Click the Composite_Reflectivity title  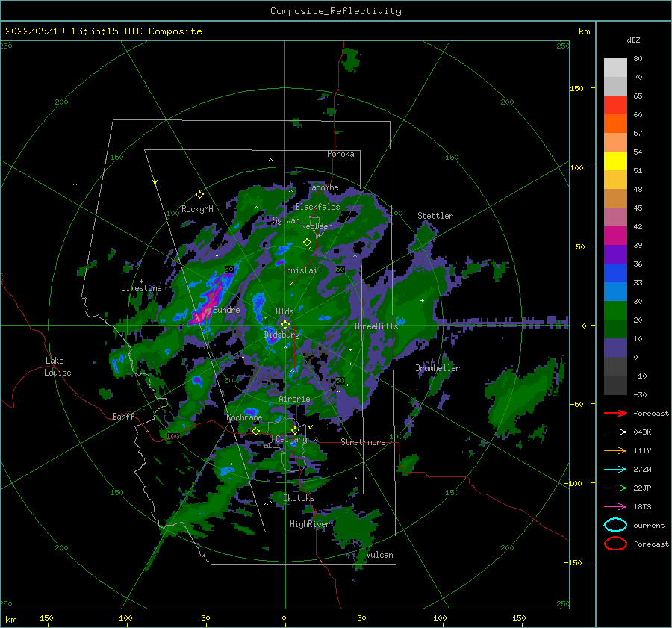point(336,11)
